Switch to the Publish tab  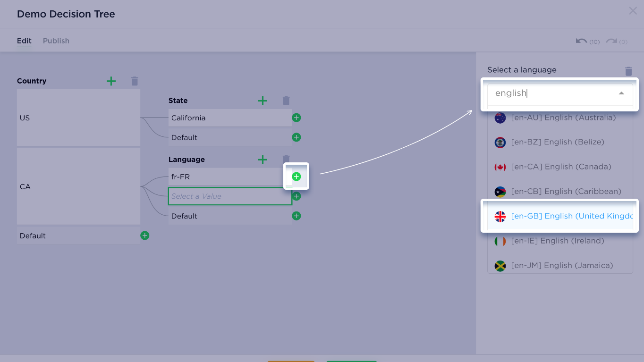click(x=56, y=41)
